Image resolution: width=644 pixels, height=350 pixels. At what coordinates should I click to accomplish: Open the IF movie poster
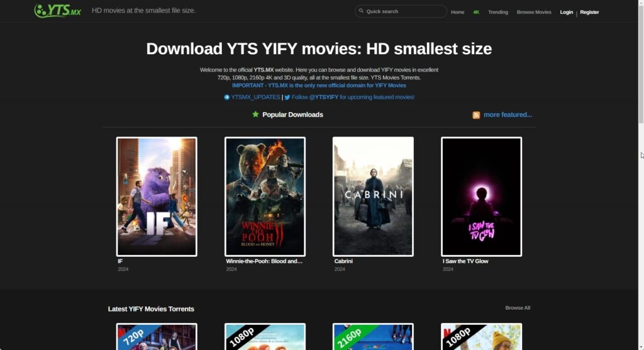click(x=157, y=196)
